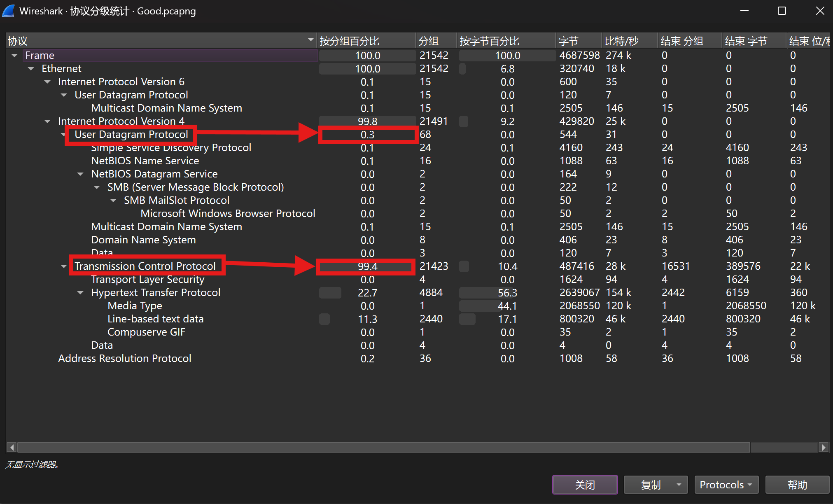The height and width of the screenshot is (504, 833).
Task: Collapse Hypertext Transfer Protocol node
Action: coord(81,292)
